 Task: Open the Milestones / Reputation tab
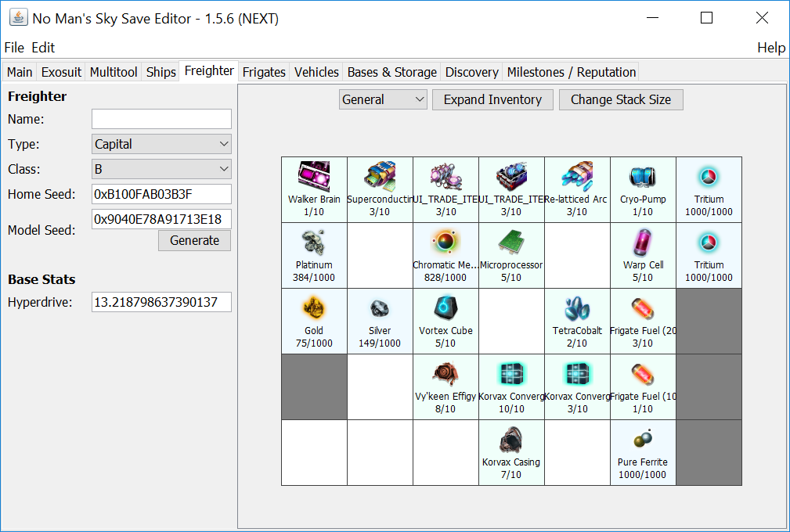(x=572, y=72)
